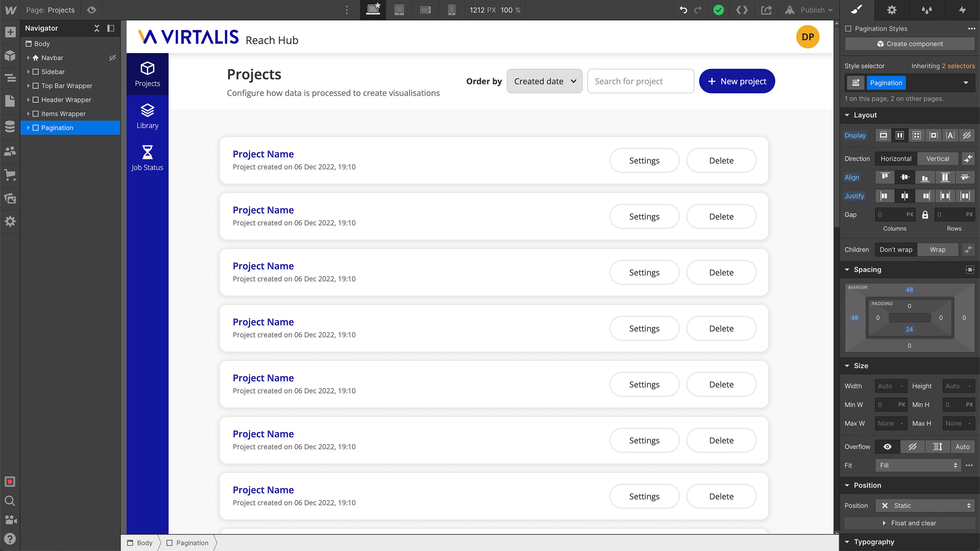Image resolution: width=980 pixels, height=551 pixels.
Task: Click the Webflow logo menu
Action: point(10,10)
